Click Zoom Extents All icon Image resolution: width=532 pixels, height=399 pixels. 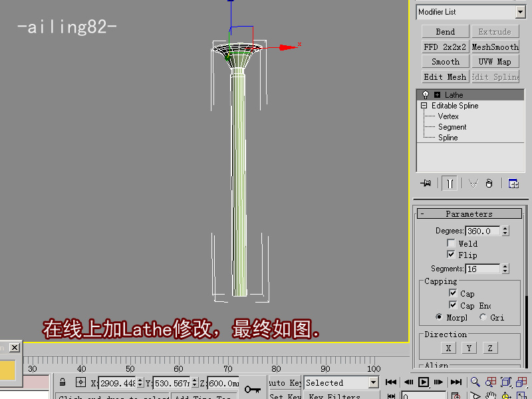[521, 382]
